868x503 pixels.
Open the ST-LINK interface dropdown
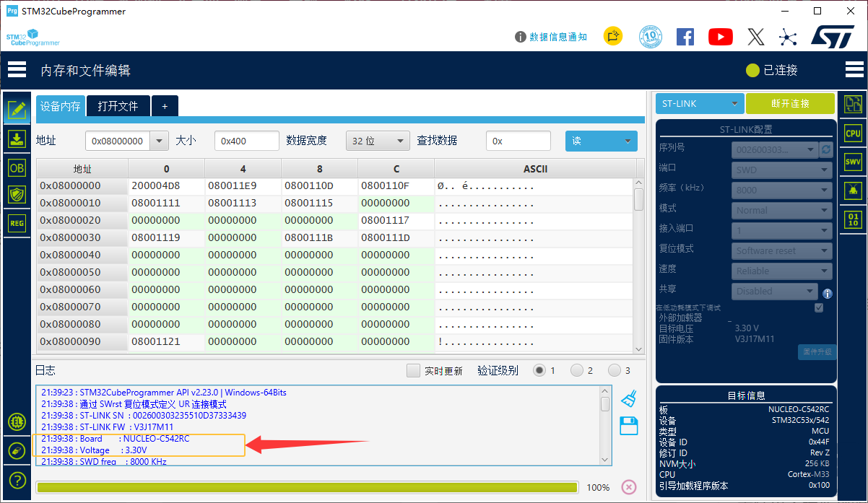coord(700,104)
